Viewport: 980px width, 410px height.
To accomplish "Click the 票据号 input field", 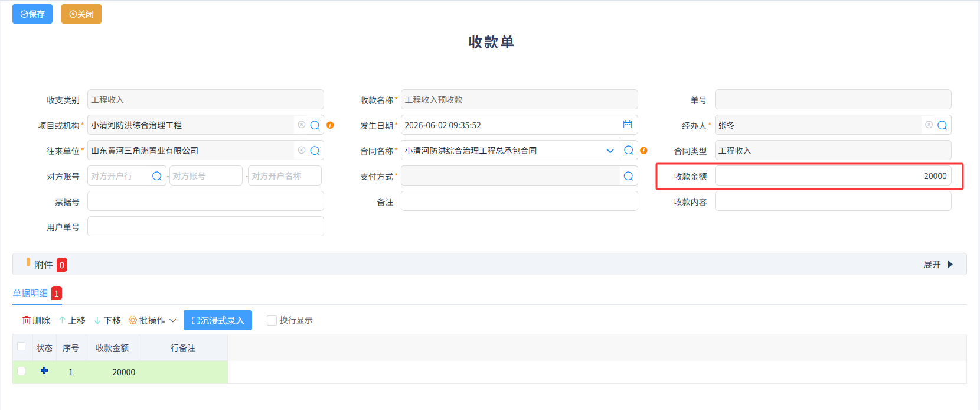I will [x=205, y=201].
